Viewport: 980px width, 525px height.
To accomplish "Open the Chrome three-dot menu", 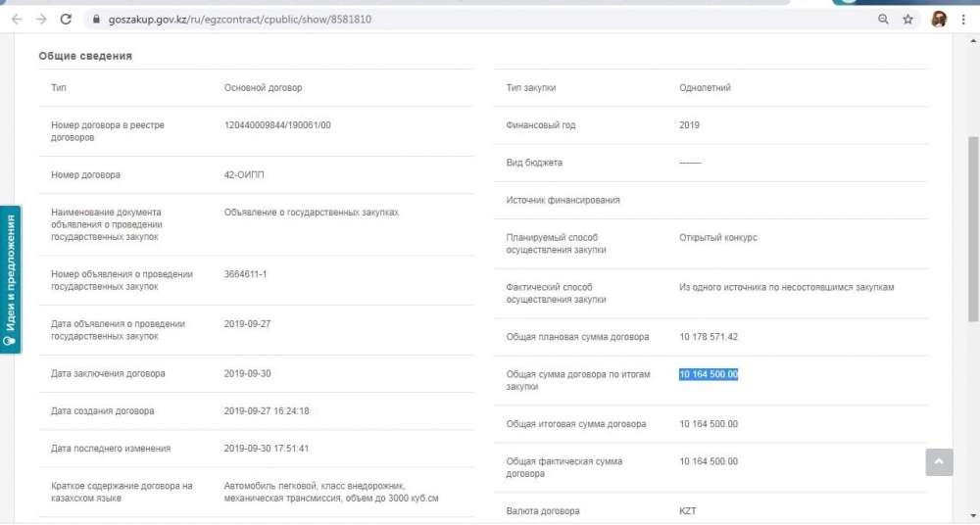I will coord(966,19).
